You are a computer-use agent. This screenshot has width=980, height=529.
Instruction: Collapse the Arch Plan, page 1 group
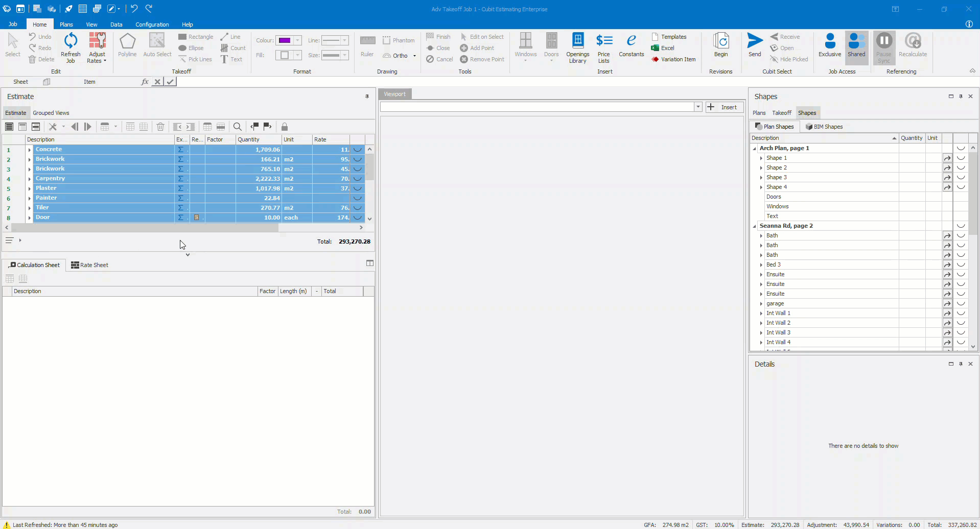[x=755, y=148]
